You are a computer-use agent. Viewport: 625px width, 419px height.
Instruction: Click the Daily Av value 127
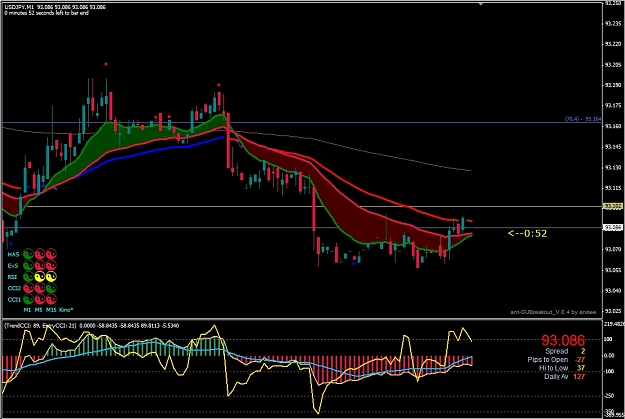579,376
